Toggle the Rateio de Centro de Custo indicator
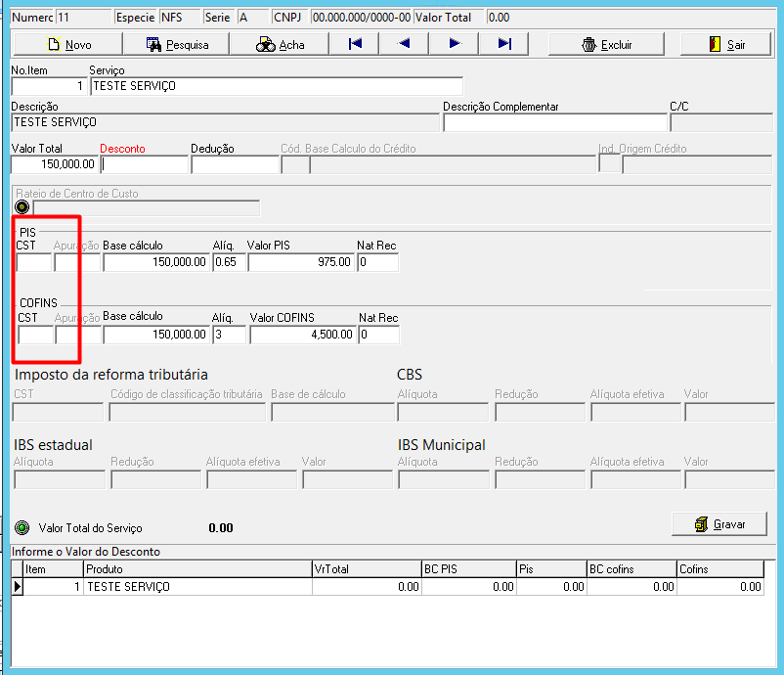Viewport: 784px width, 675px height. [x=22, y=206]
